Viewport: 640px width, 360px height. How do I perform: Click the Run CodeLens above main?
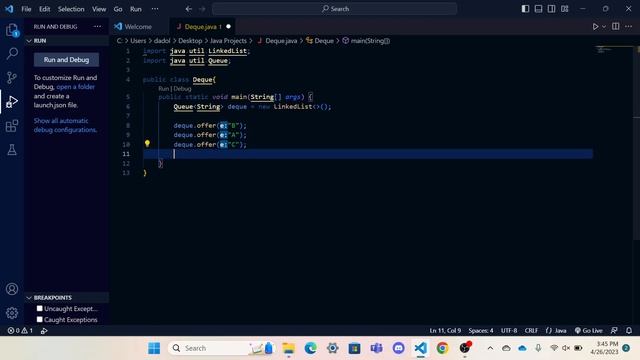(163, 89)
